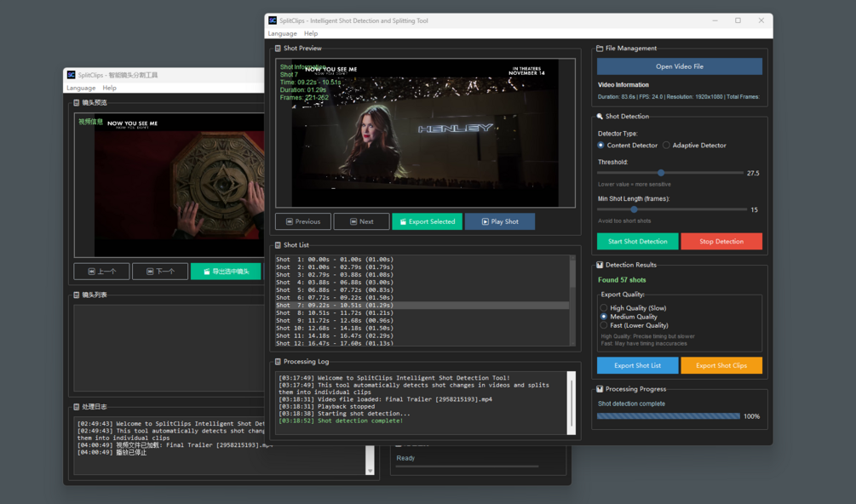Click the File Management folder icon

point(600,48)
